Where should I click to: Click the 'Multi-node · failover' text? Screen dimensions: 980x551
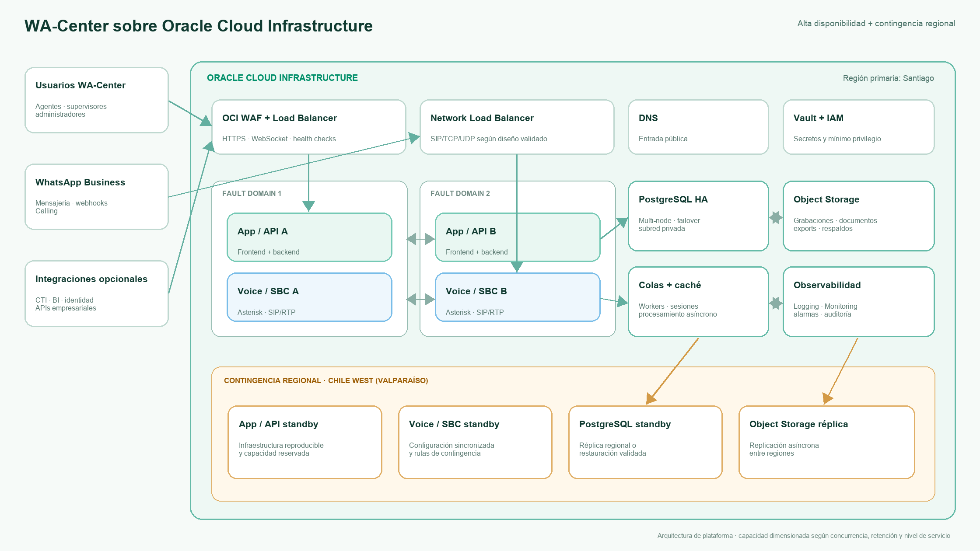pos(669,220)
